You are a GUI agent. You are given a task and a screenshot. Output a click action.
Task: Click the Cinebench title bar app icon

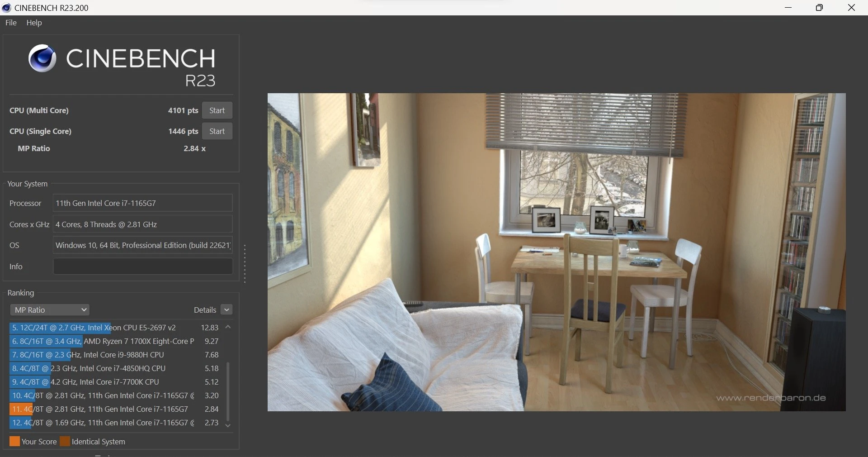6,8
